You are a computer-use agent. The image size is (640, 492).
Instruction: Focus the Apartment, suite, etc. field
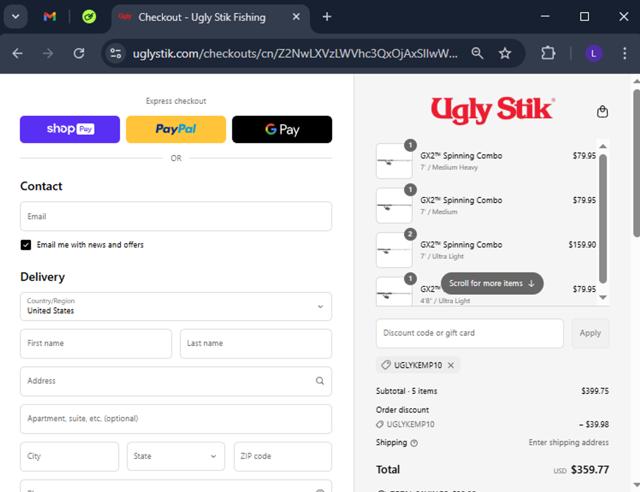coord(176,419)
